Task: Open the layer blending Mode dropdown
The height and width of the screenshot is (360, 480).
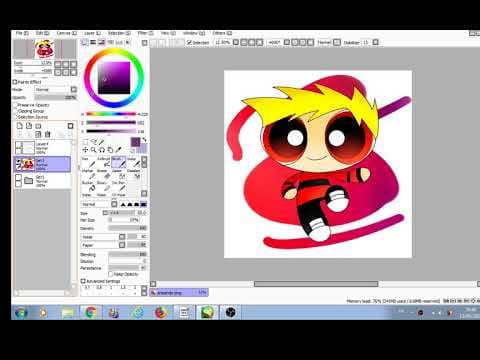Action: pos(56,89)
